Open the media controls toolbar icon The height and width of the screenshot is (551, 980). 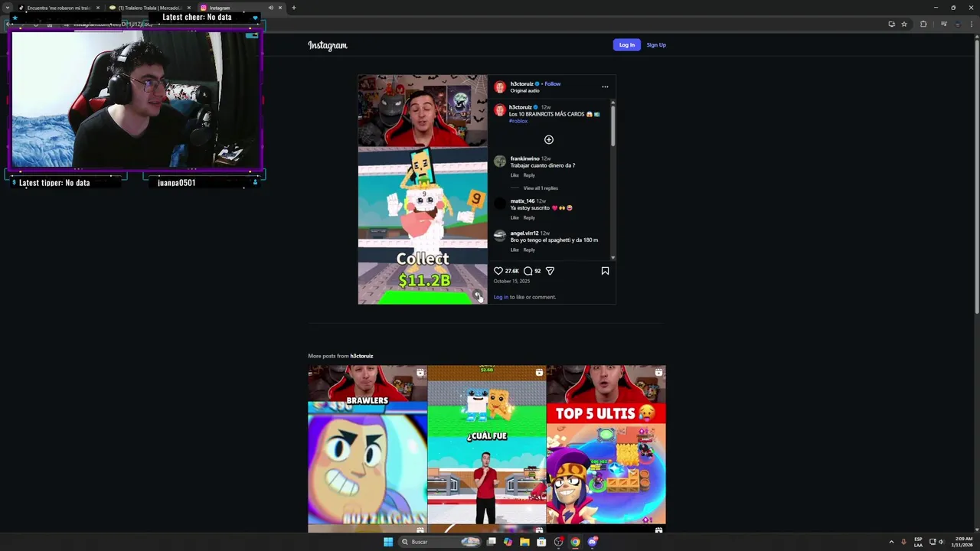click(943, 24)
